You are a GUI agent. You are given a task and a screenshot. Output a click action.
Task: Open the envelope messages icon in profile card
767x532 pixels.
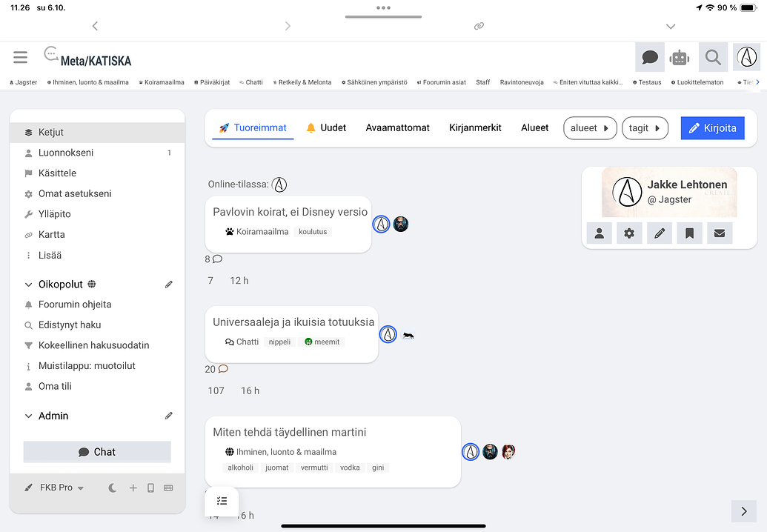[719, 233]
